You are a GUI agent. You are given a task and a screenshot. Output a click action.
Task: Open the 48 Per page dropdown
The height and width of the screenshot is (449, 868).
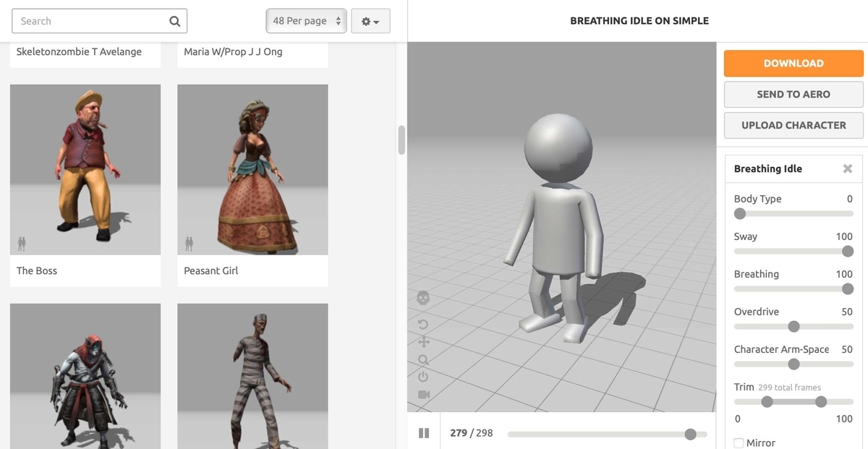coord(307,21)
